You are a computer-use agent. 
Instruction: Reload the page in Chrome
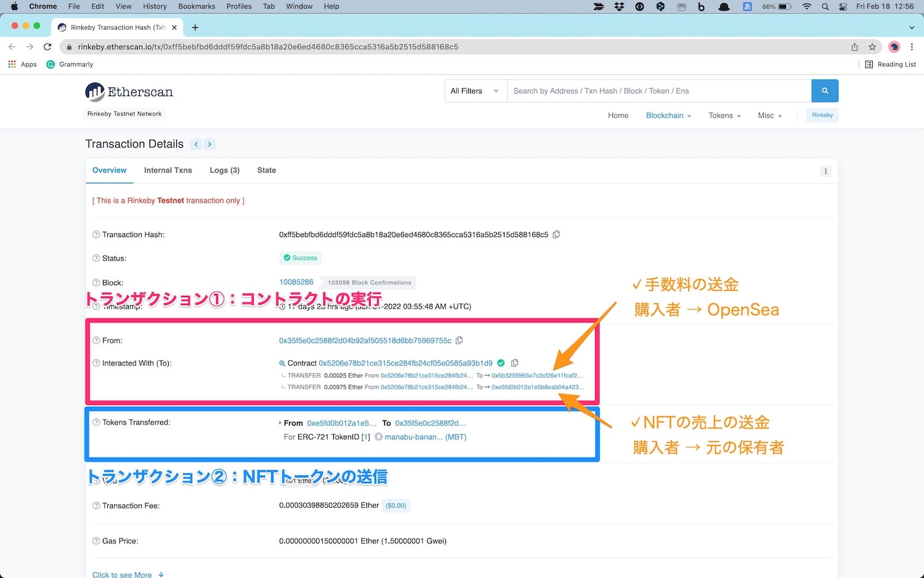(47, 47)
